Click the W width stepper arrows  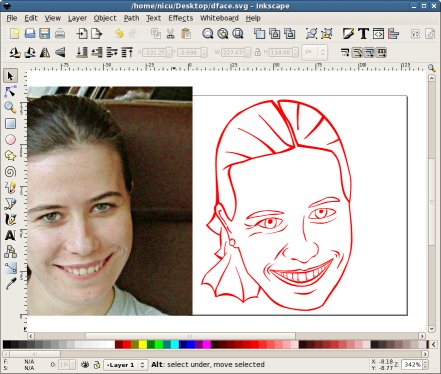tap(247, 52)
